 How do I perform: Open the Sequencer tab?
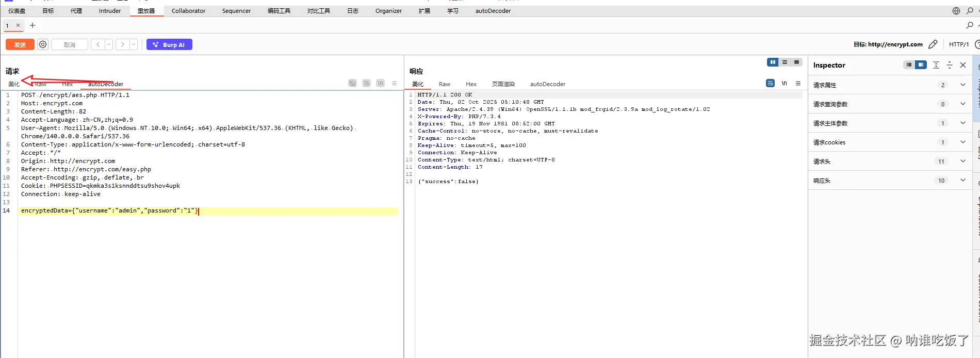click(236, 11)
